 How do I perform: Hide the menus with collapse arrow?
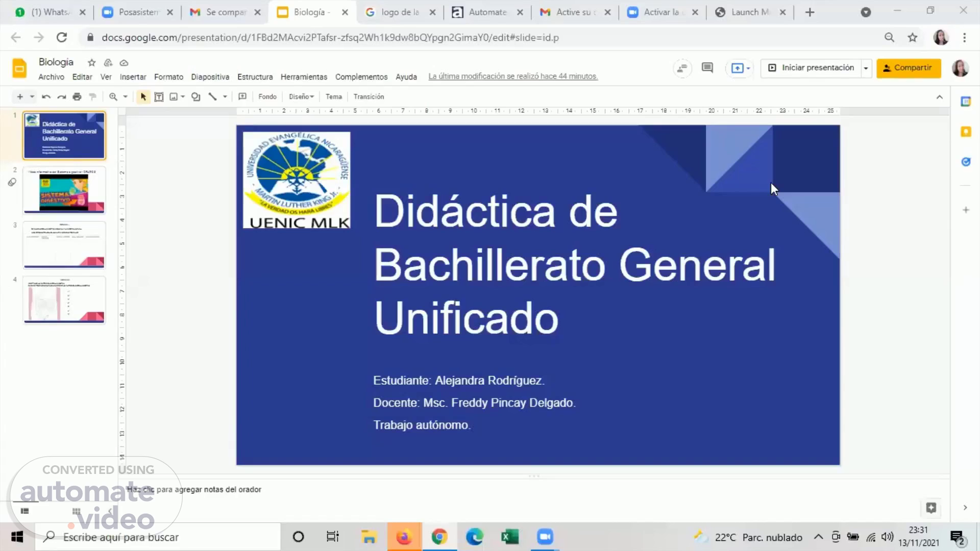pyautogui.click(x=939, y=97)
